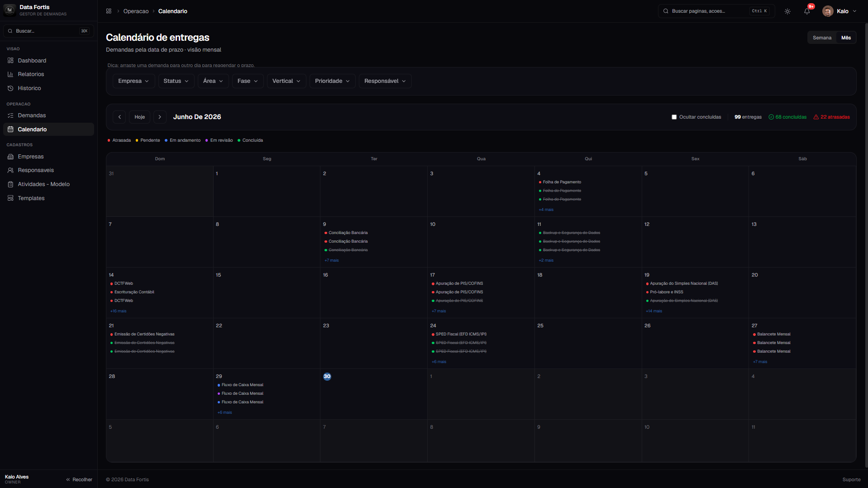The width and height of the screenshot is (868, 488).
Task: Click the Calendario calendar icon in sidebar
Action: pos(10,129)
